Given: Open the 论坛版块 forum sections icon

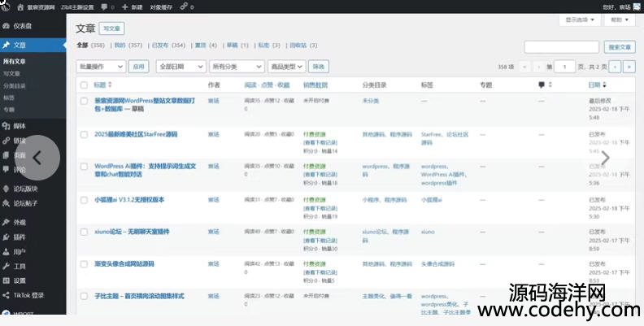Looking at the screenshot, I should pos(6,189).
